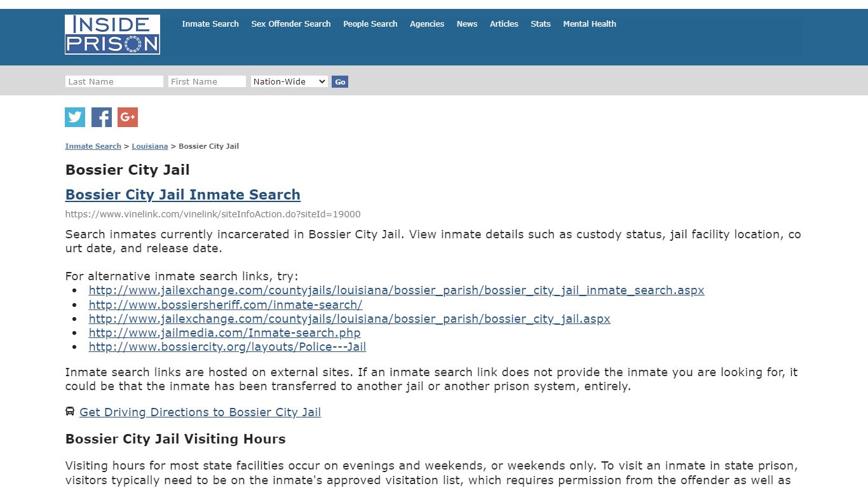Image resolution: width=868 pixels, height=488 pixels.
Task: Open the jailexchange bossier_city_jail_inmate_search.aspx link
Action: coord(397,290)
